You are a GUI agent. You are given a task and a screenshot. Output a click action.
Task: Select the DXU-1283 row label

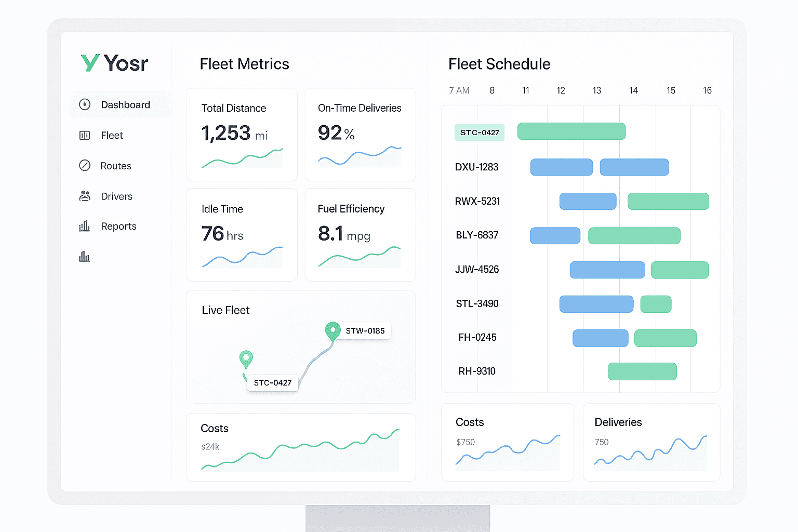[x=476, y=167]
